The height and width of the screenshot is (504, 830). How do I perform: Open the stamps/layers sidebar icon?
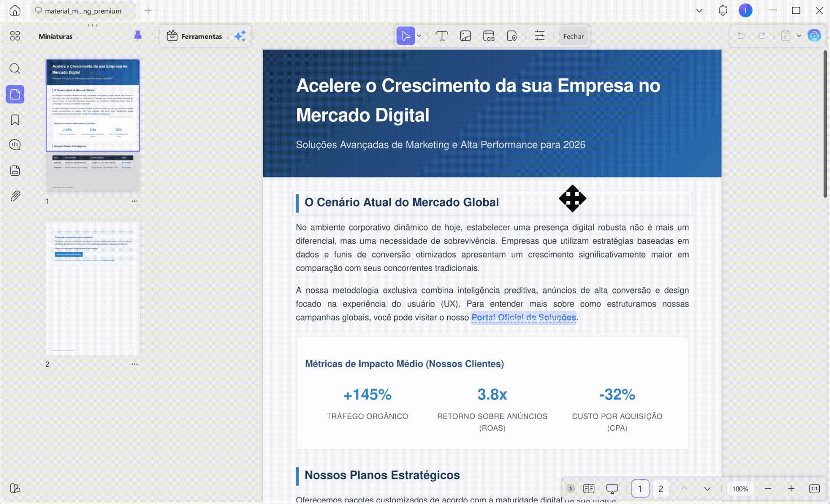[x=15, y=171]
